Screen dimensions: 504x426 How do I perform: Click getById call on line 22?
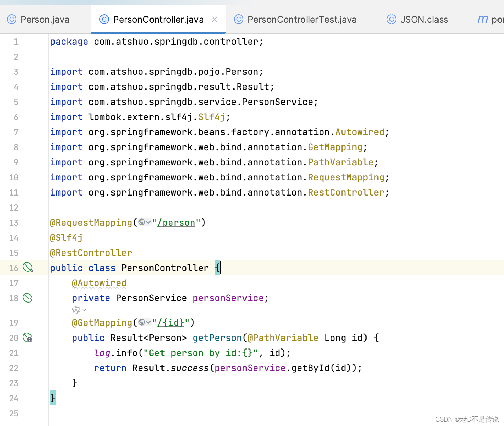click(x=311, y=368)
